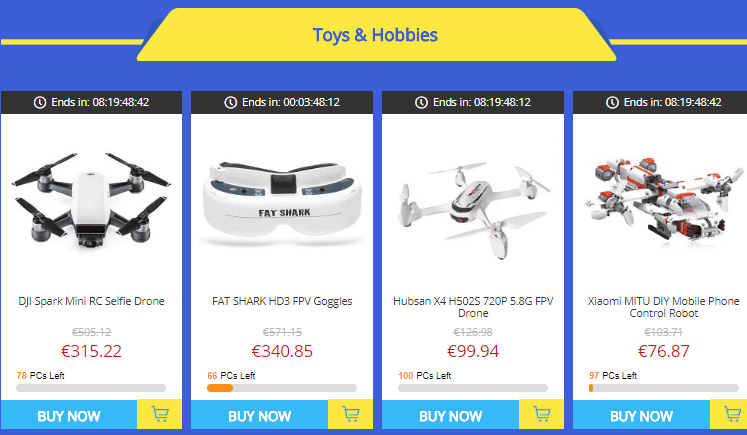Click the FAT SHARK stock progress bar
The image size is (747, 435).
[282, 388]
